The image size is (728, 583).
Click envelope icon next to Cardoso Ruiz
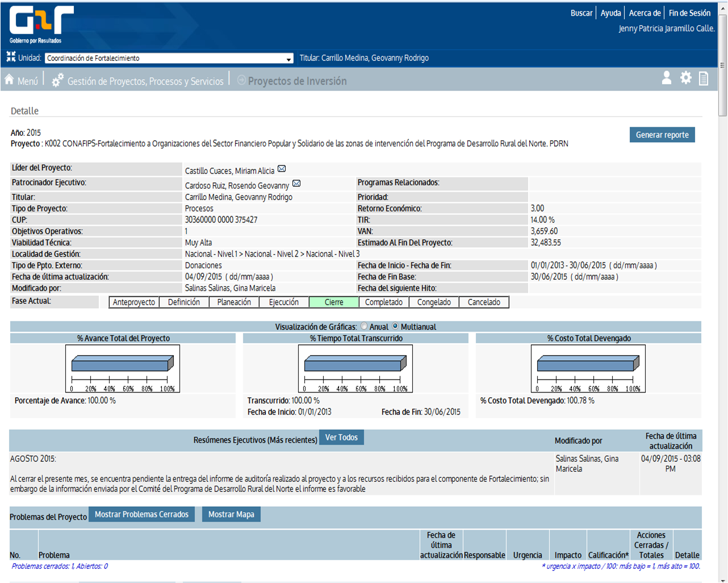tap(296, 184)
